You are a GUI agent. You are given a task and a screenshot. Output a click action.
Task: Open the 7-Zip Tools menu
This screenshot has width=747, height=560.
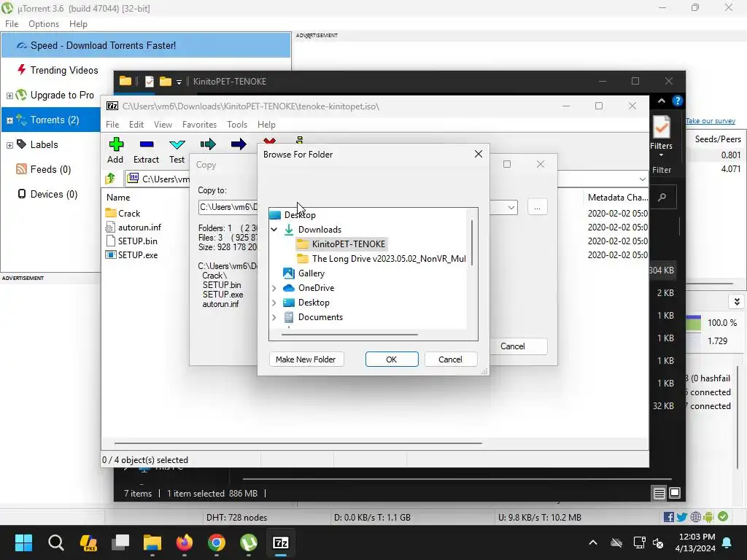[237, 124]
